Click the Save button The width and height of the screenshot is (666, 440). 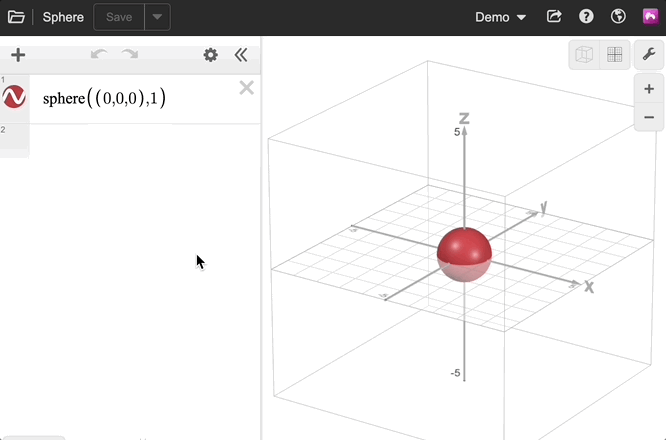pos(118,17)
